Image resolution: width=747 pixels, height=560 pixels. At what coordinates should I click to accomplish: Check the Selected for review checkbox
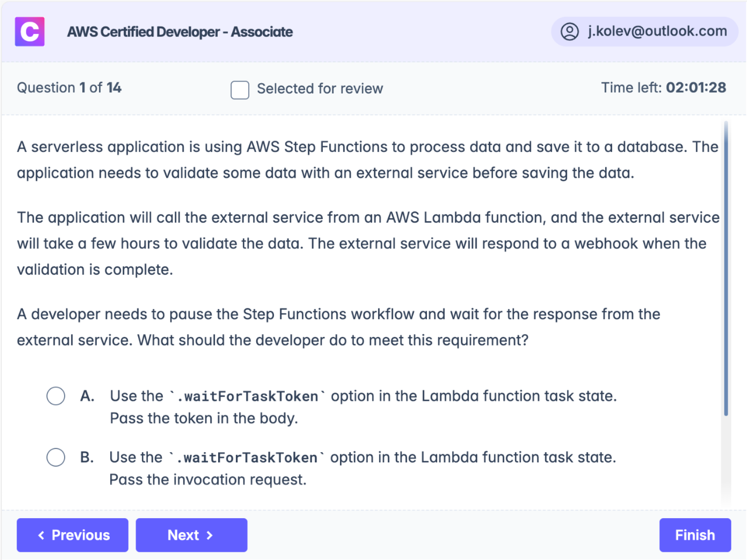click(x=240, y=90)
